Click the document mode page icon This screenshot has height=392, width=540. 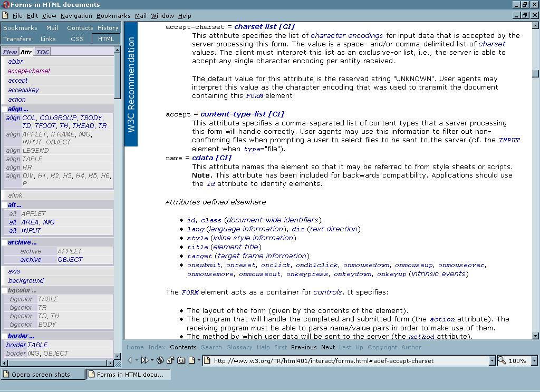[192, 361]
